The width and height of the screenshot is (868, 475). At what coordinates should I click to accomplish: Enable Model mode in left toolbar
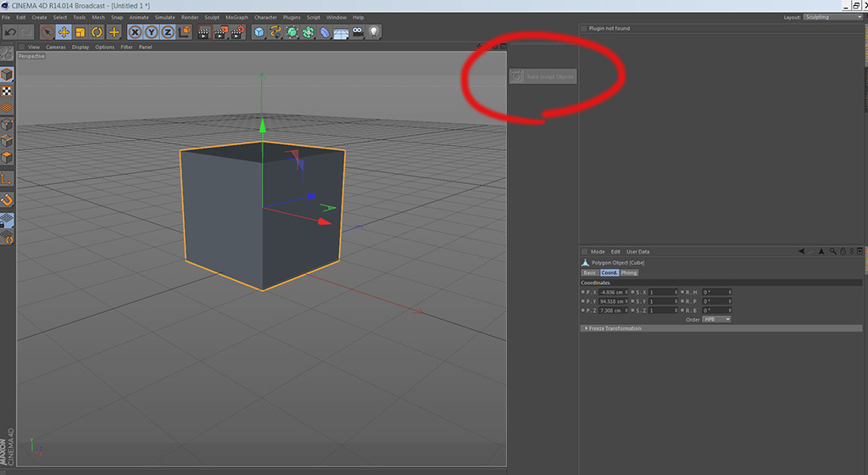tap(7, 74)
